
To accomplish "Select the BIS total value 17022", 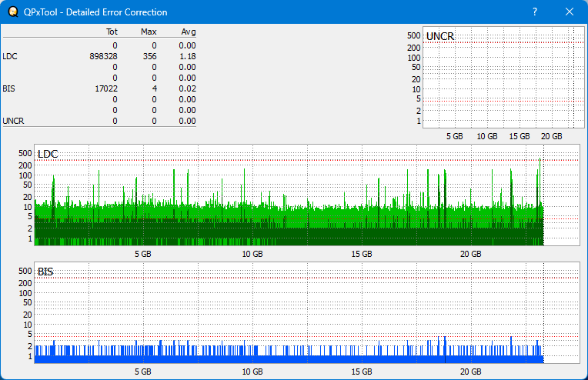I will tap(106, 88).
